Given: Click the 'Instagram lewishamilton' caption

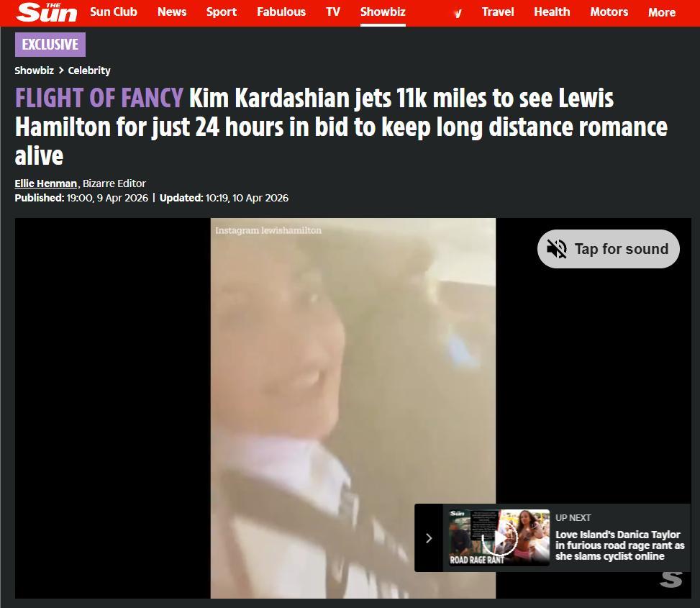Looking at the screenshot, I should tap(268, 230).
